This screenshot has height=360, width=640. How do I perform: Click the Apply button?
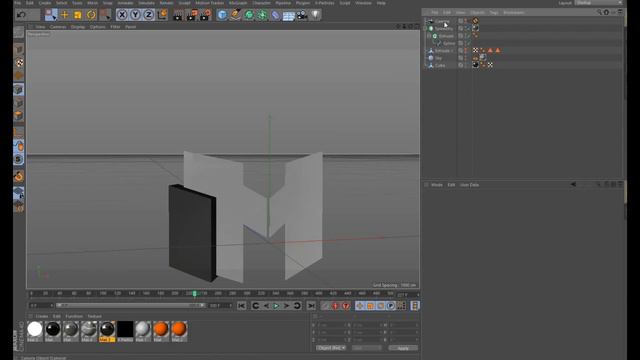[x=403, y=348]
